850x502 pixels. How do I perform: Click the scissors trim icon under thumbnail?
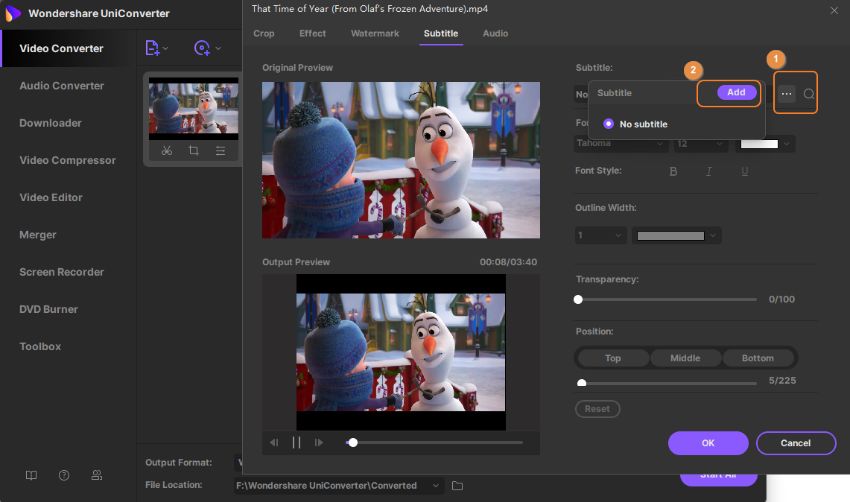pos(166,151)
